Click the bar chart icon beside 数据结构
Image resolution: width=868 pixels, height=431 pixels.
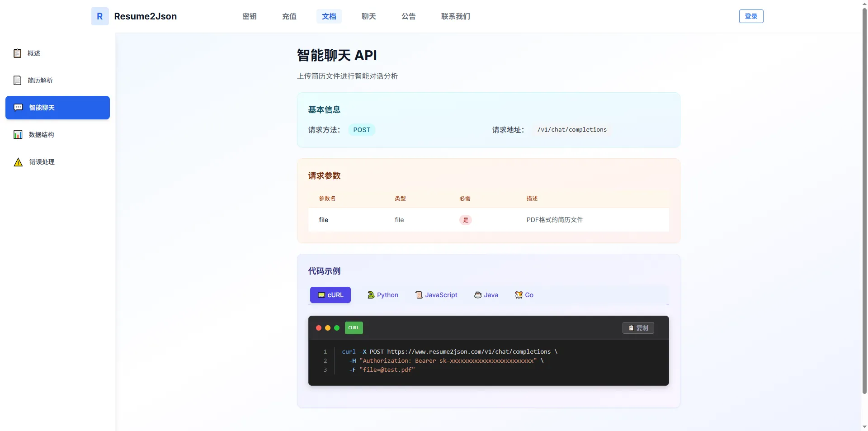18,135
